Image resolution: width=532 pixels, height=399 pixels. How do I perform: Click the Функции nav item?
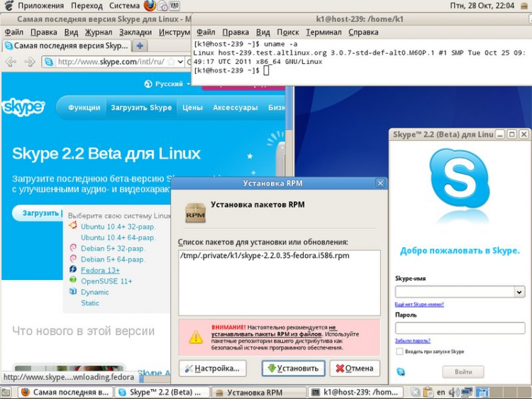coord(84,108)
